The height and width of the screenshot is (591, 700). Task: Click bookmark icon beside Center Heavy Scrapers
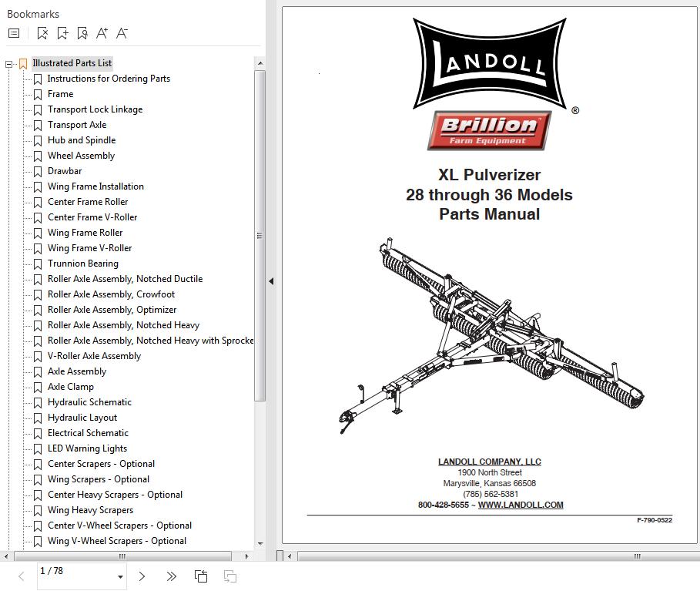click(x=38, y=495)
